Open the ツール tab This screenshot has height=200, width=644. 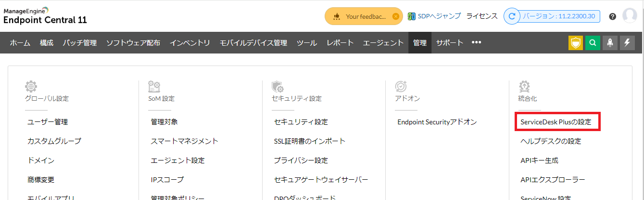pyautogui.click(x=307, y=43)
